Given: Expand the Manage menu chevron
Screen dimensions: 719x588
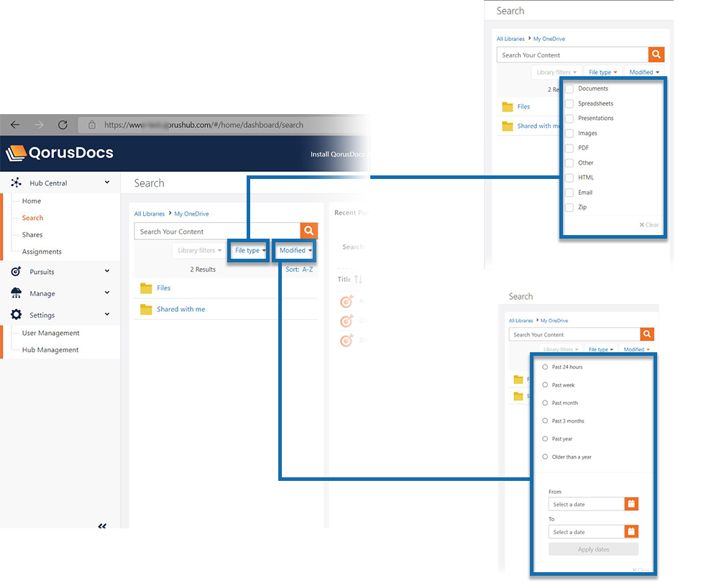Looking at the screenshot, I should [x=107, y=293].
